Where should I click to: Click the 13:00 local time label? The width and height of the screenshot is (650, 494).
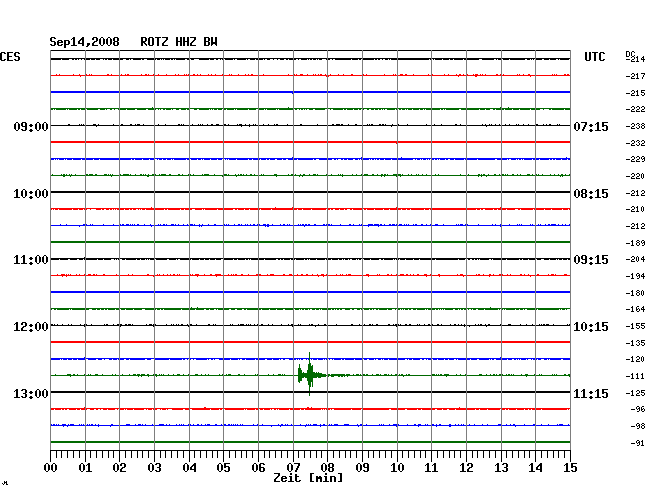(x=31, y=393)
